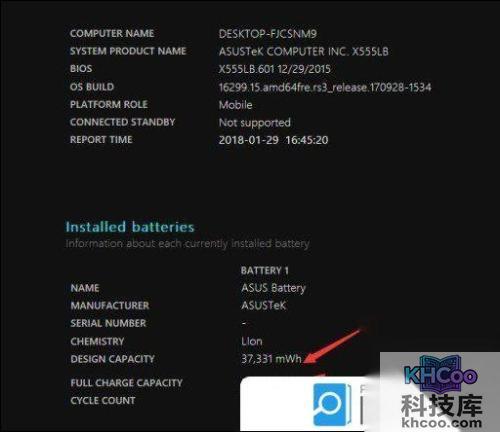The height and width of the screenshot is (432, 500).
Task: Click the blue magnifier search icon
Action: 332,404
